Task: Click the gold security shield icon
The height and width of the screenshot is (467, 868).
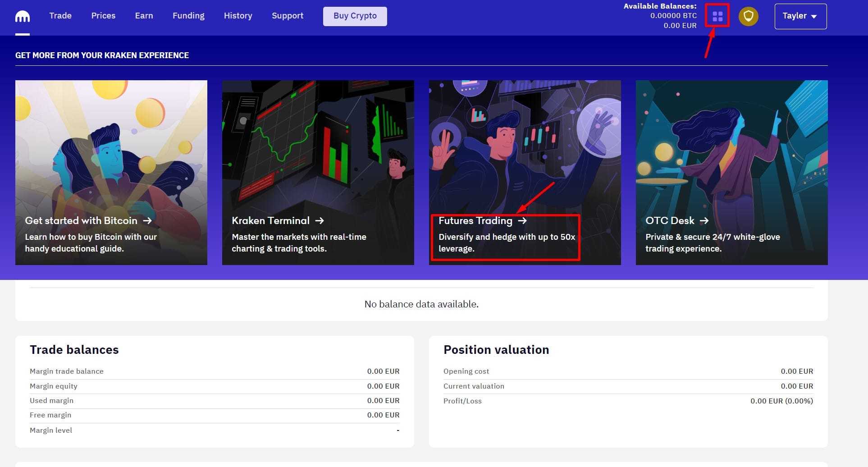Action: coord(748,16)
